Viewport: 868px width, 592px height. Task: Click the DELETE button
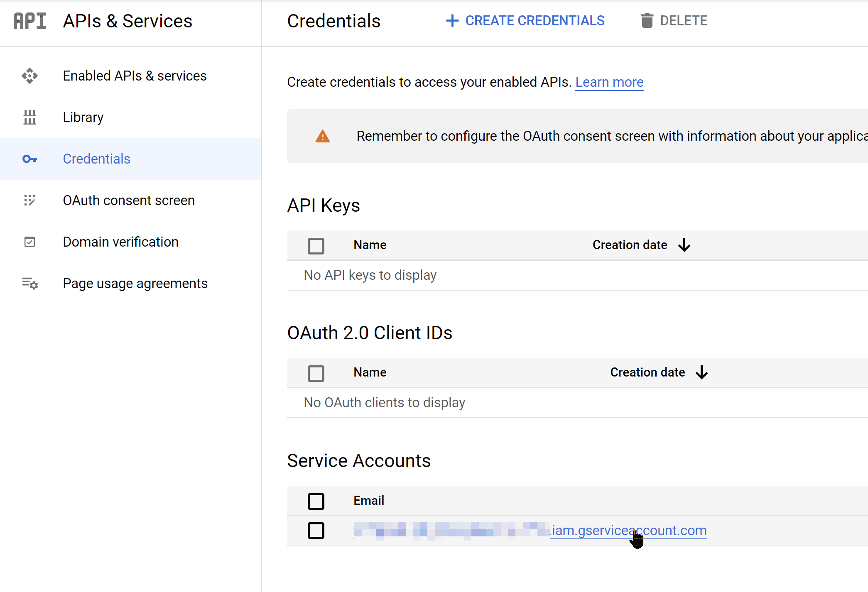(x=674, y=21)
